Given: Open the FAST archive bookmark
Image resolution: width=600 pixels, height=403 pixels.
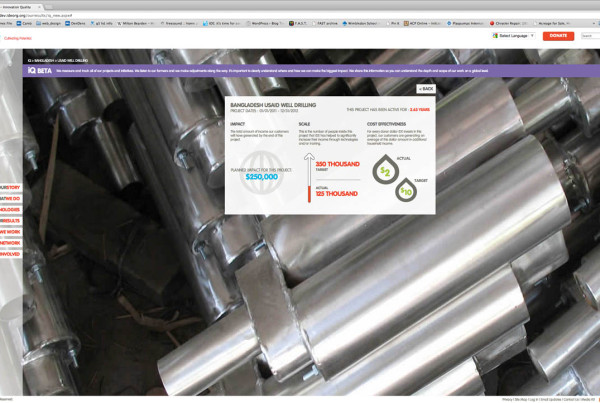Looking at the screenshot, I should point(325,23).
